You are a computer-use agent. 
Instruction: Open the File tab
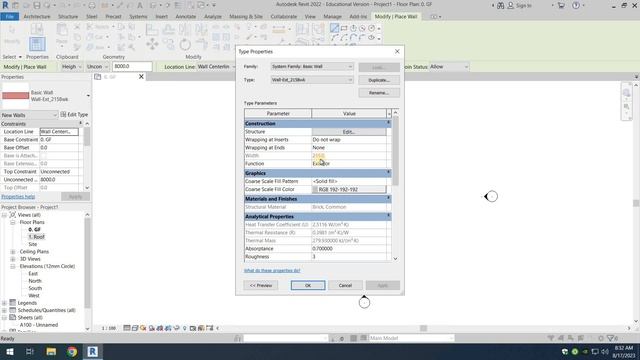point(9,17)
